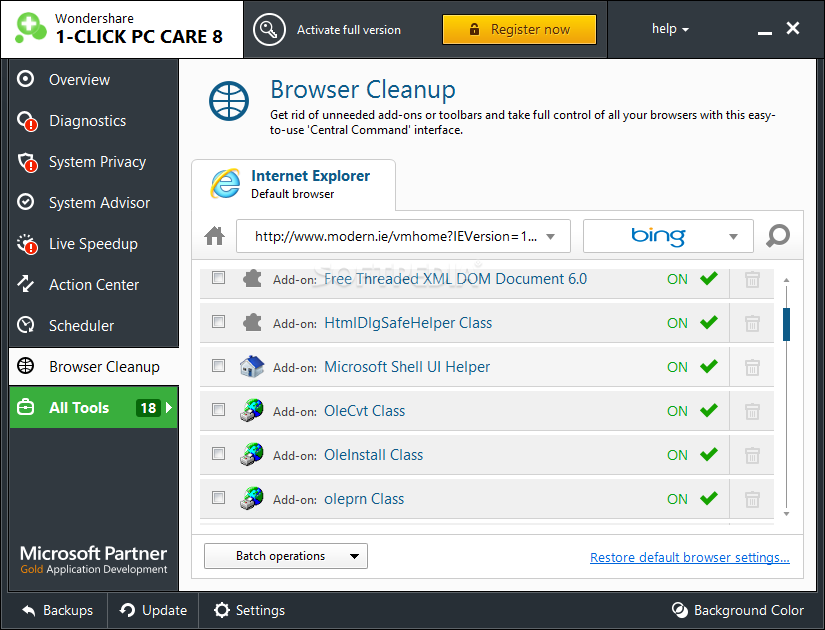Click the scrollbar up arrow
The image size is (825, 630).
(787, 280)
